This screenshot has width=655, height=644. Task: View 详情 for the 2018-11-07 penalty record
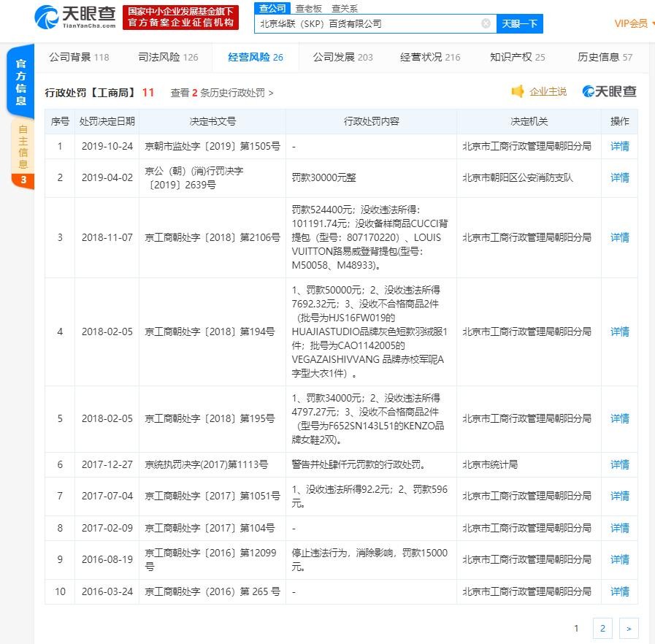tap(619, 237)
